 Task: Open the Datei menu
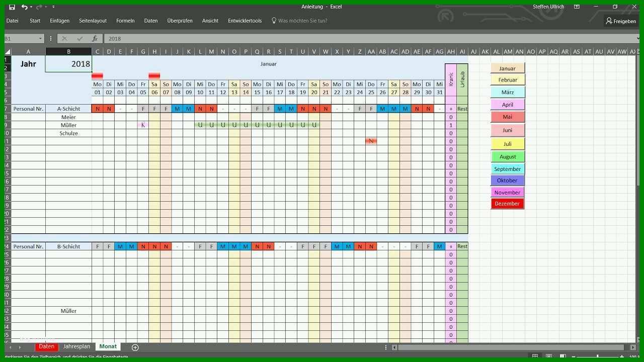12,21
